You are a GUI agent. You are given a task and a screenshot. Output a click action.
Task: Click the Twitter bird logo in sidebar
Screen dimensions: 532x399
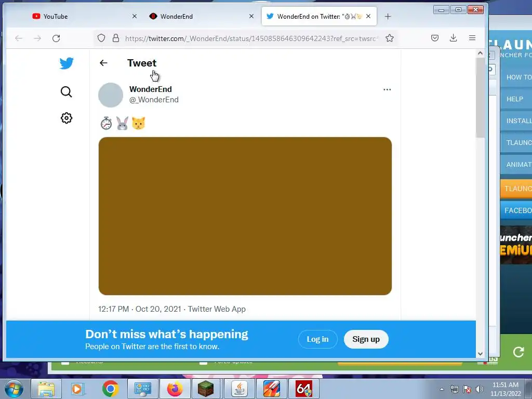pos(66,63)
